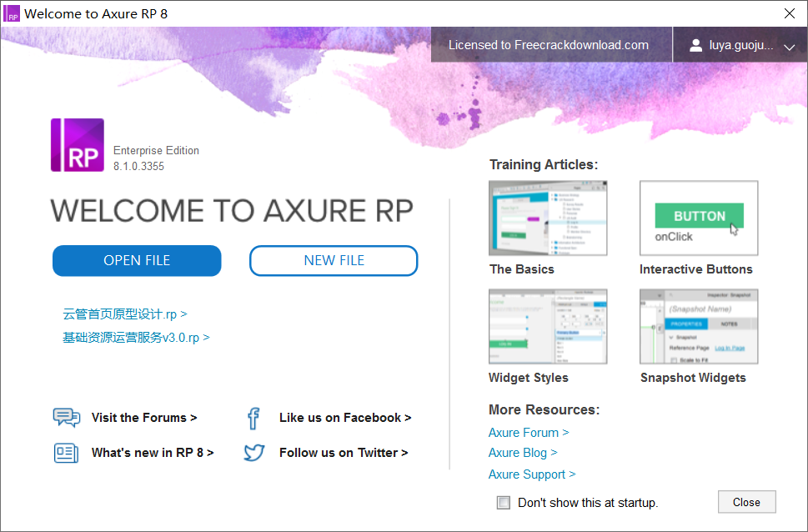Close the Welcome to Axure RP 8 window

click(790, 13)
